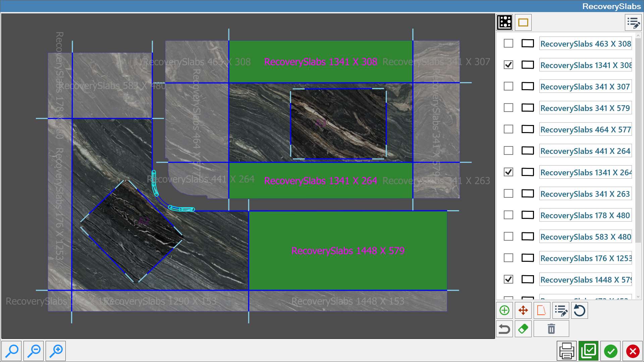644x362 pixels.
Task: Click the orange rectangle outline icon
Action: (x=523, y=22)
